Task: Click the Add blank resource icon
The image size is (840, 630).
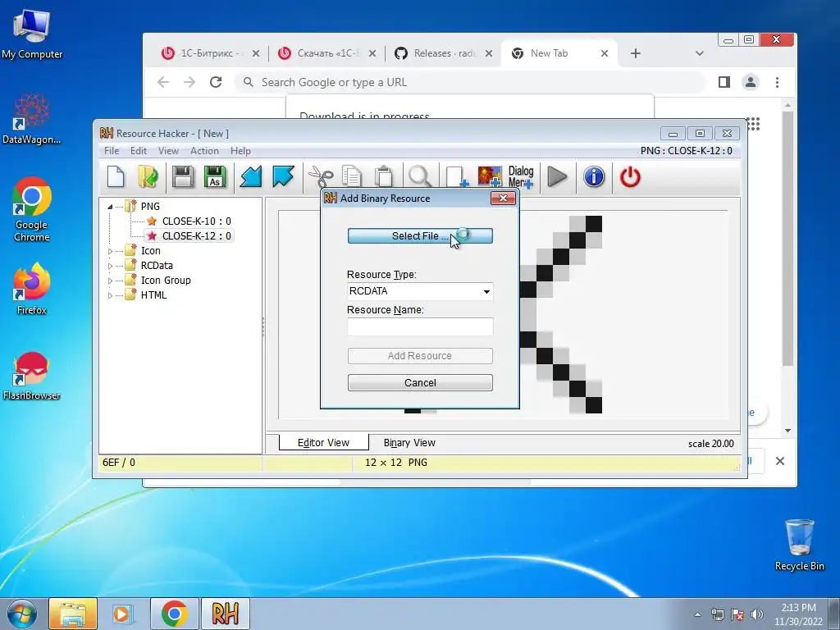Action: coord(457,177)
